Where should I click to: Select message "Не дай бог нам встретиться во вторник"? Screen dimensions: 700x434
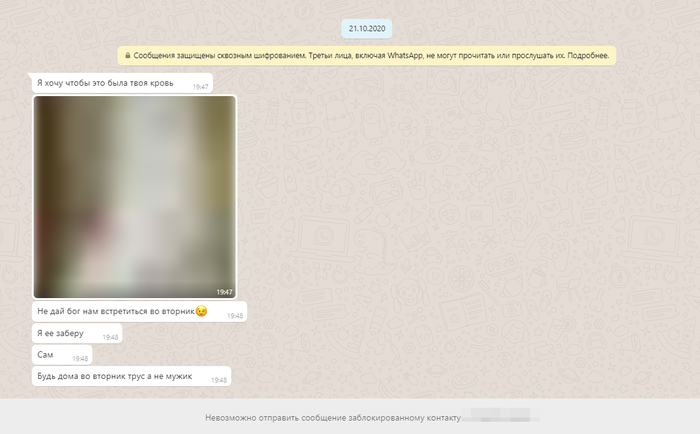coord(139,311)
